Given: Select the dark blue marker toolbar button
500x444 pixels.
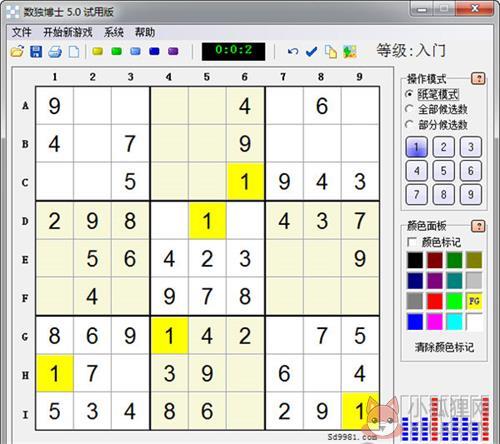Looking at the screenshot, I should (x=154, y=51).
